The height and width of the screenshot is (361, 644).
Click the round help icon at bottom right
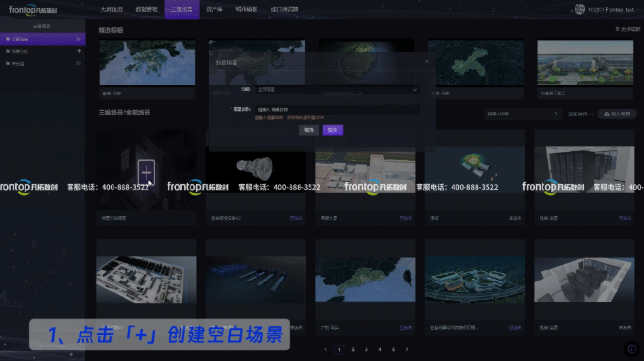click(632, 349)
